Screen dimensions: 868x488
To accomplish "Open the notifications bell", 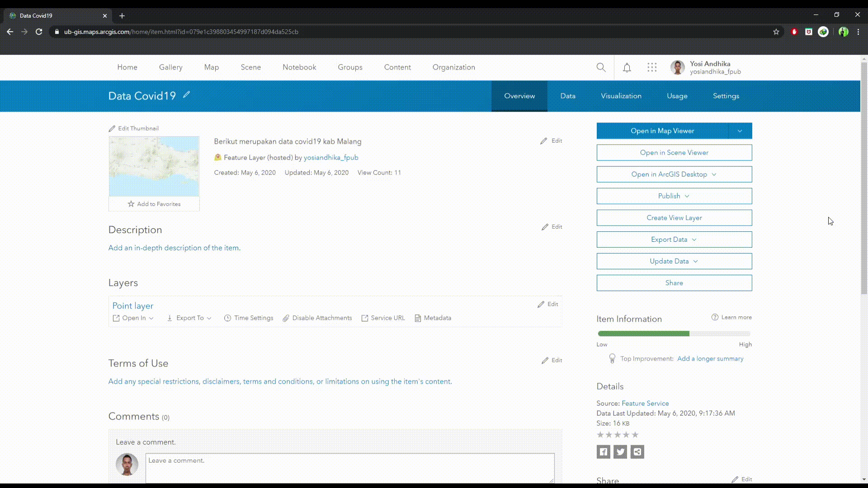I will pos(627,67).
